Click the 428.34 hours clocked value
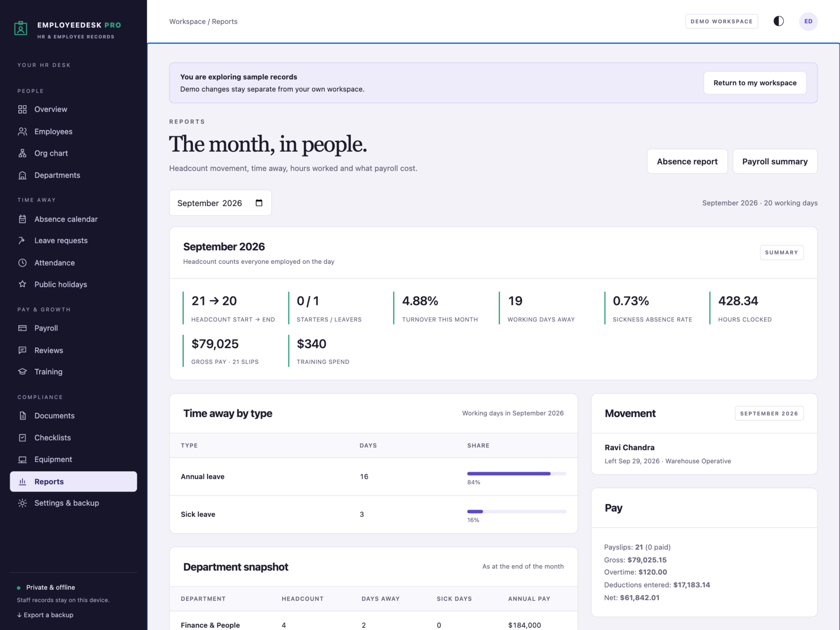 pyautogui.click(x=738, y=301)
